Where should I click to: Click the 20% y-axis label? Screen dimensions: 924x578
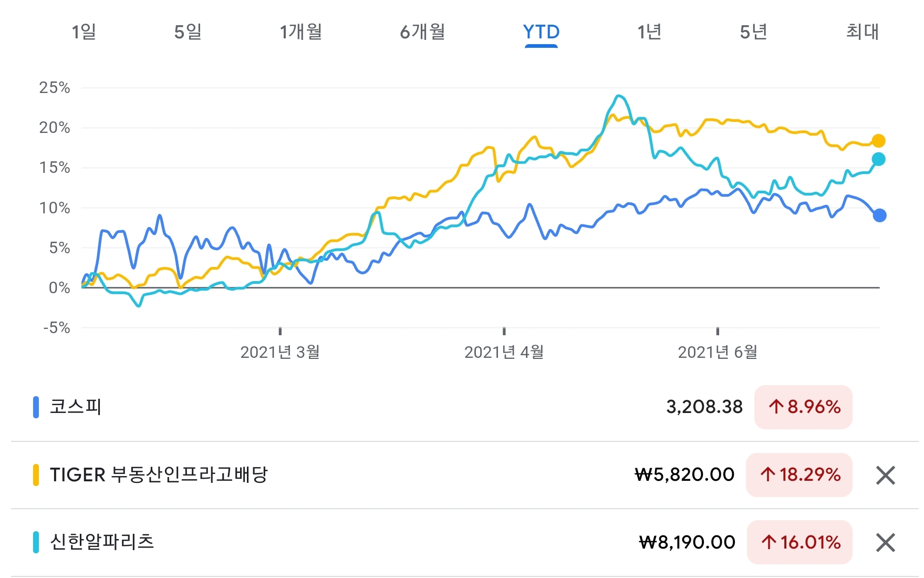[55, 128]
